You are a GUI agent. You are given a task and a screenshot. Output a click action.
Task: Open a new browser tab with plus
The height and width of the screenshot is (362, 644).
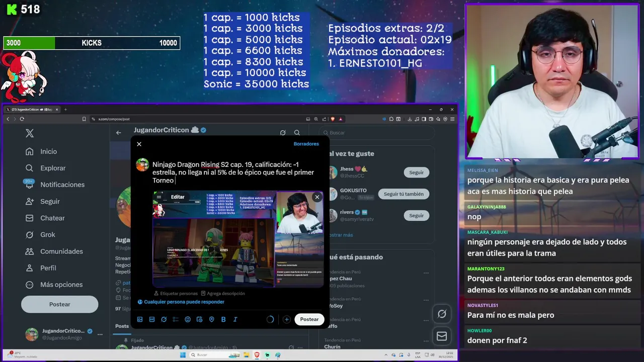pos(65,109)
